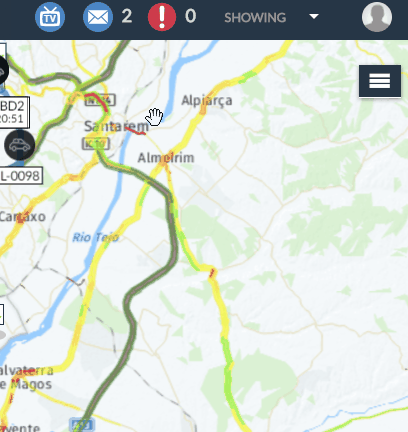Select the BD2 20:51 vehicle label

click(13, 112)
